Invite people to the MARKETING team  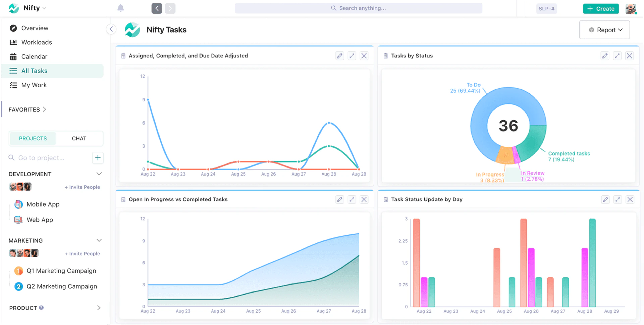[82, 253]
